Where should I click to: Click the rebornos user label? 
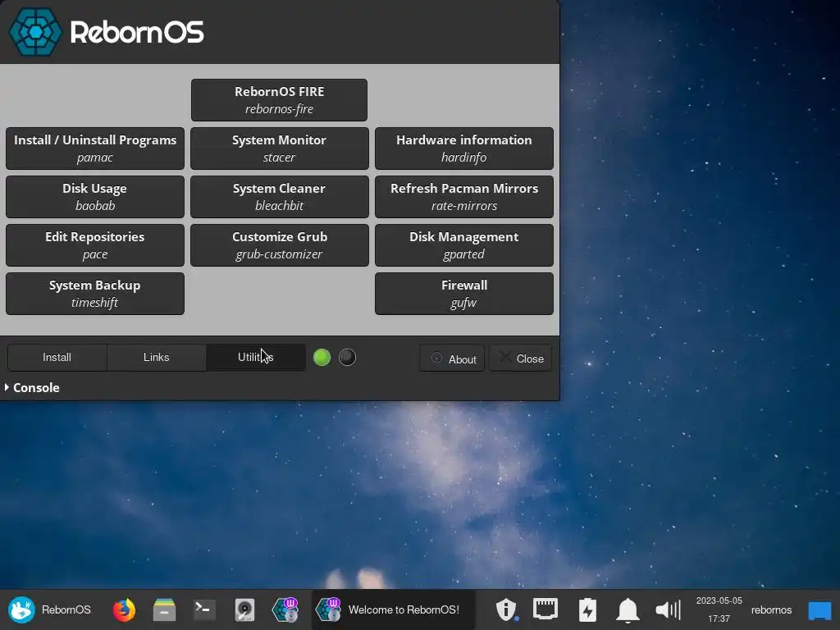coord(771,609)
